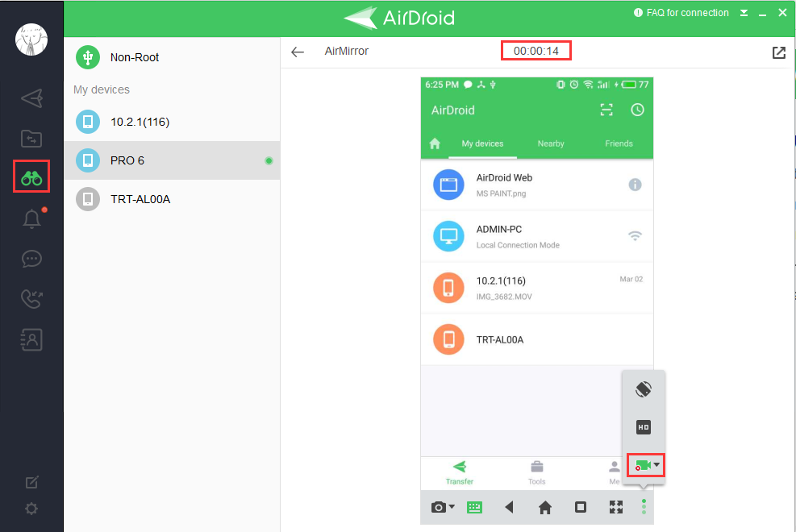Open FAQ for connection link

pos(681,13)
